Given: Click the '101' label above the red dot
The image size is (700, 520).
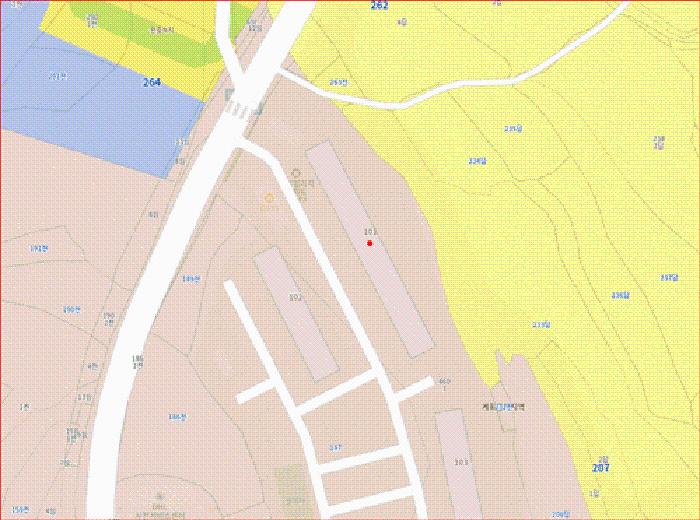Looking at the screenshot, I should coord(371,232).
